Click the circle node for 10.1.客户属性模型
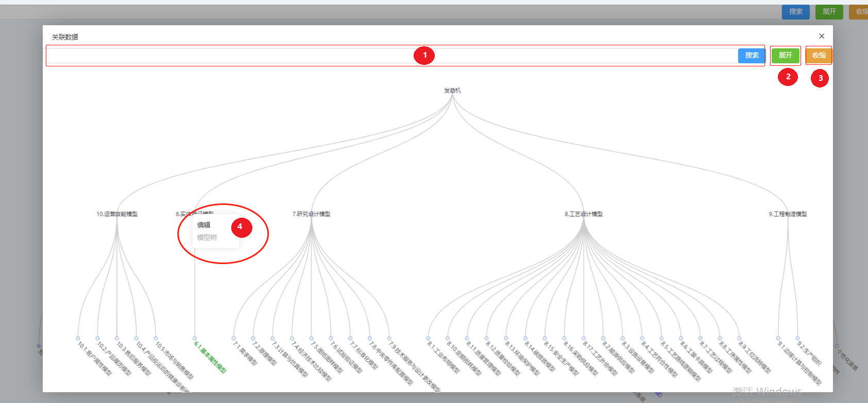Image resolution: width=868 pixels, height=403 pixels. click(x=78, y=339)
